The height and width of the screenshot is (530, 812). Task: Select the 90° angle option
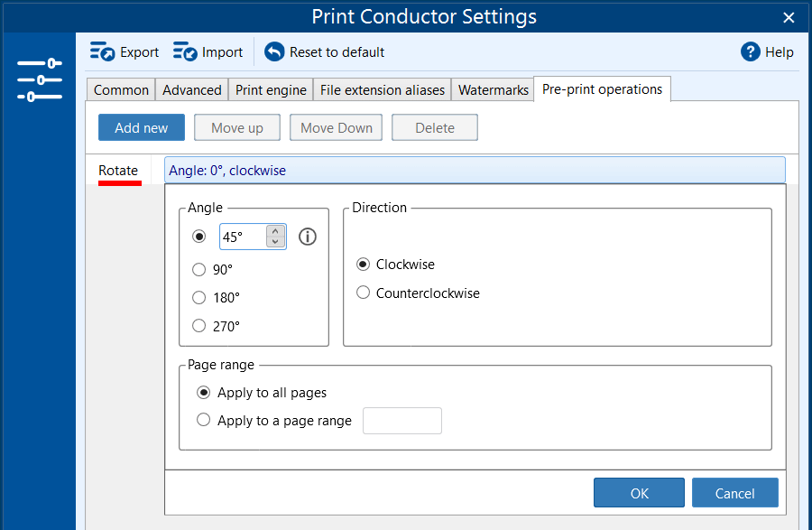[199, 269]
